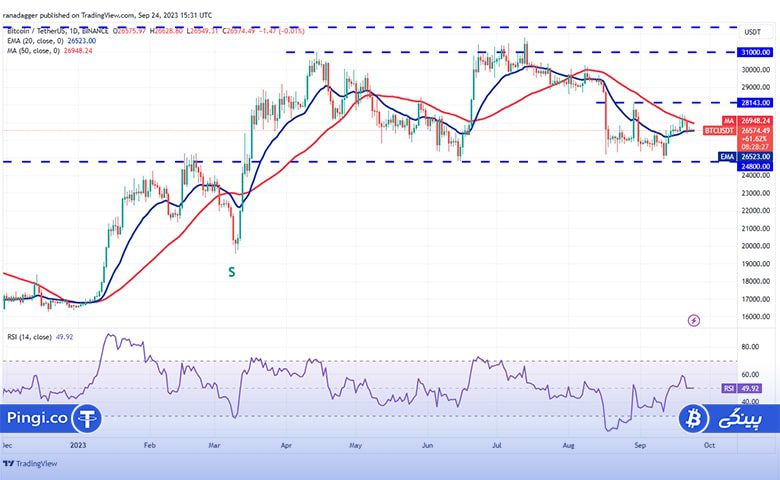Click the 30000.00 price axis label
The height and width of the screenshot is (480, 780).
click(756, 70)
